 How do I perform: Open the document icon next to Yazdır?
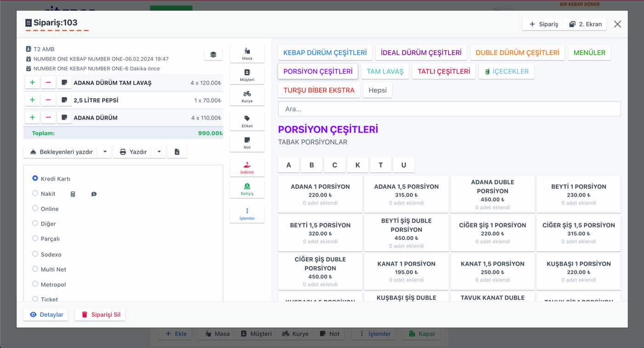(177, 152)
